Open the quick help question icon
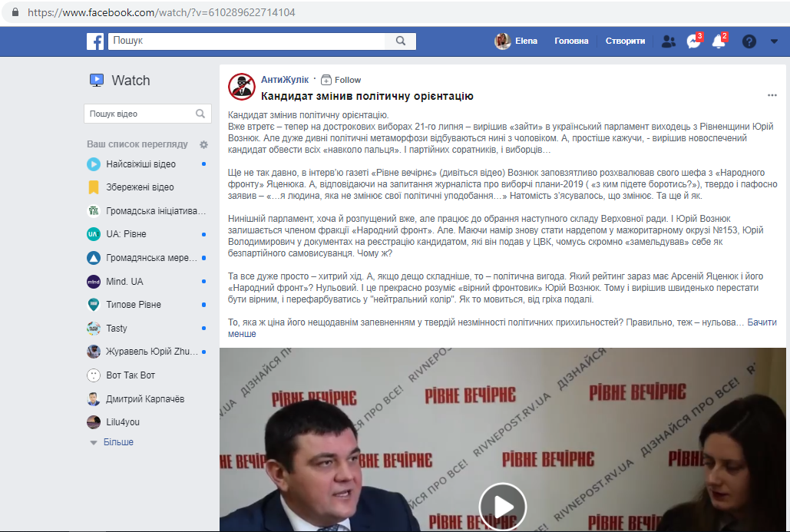Screen dimensions: 790x532 [749, 41]
